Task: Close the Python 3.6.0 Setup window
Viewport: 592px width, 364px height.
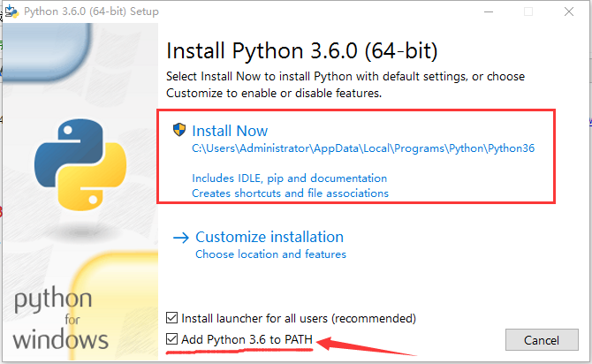Action: 569,11
